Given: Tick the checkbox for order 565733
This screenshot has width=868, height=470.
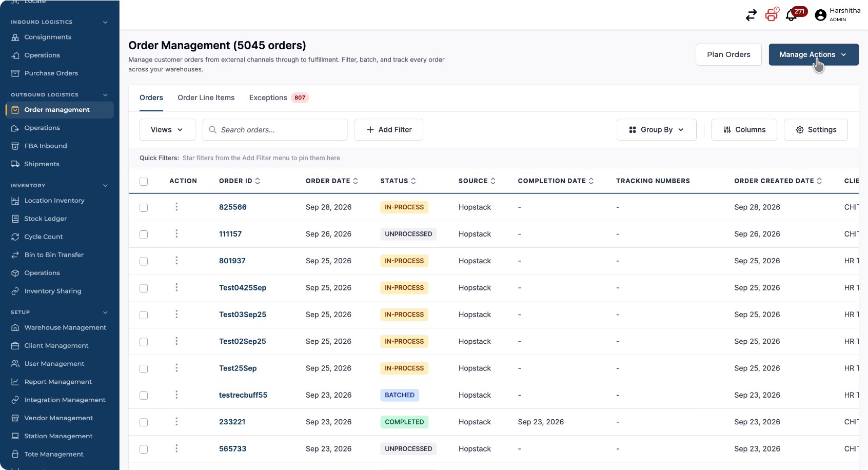Looking at the screenshot, I should [x=144, y=449].
